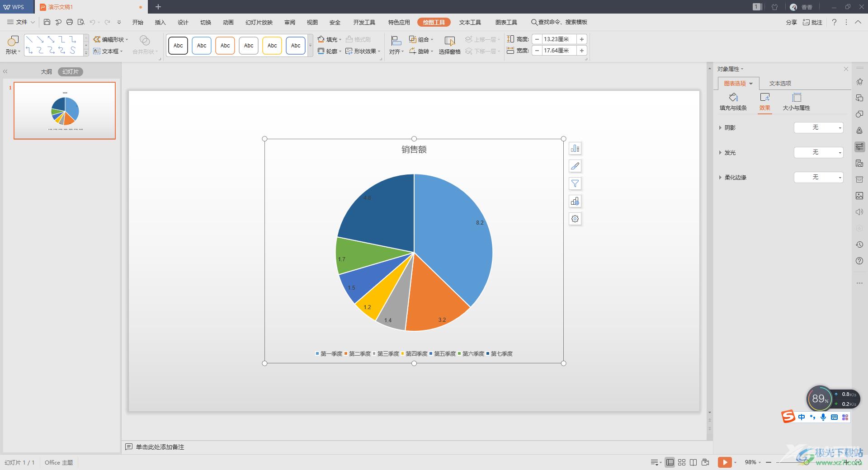Select 填充与线条 fill and line icon

pos(733,101)
